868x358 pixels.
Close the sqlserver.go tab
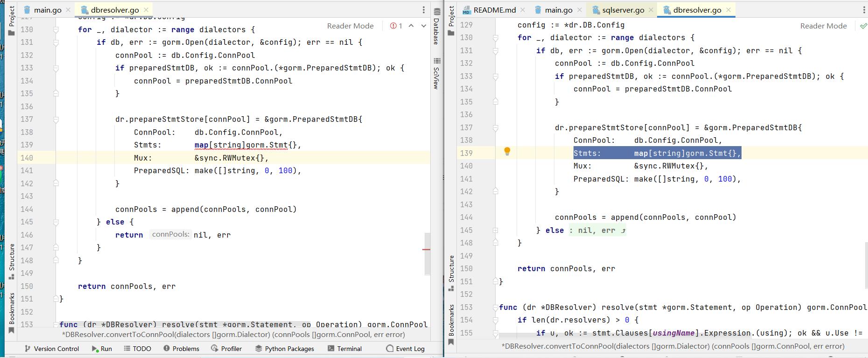[x=651, y=10]
